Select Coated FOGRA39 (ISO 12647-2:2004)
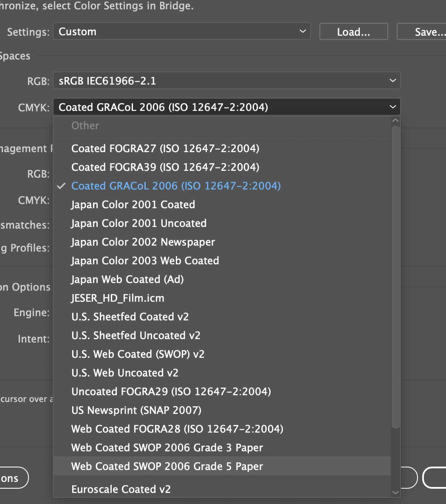This screenshot has width=446, height=504. click(x=222, y=167)
